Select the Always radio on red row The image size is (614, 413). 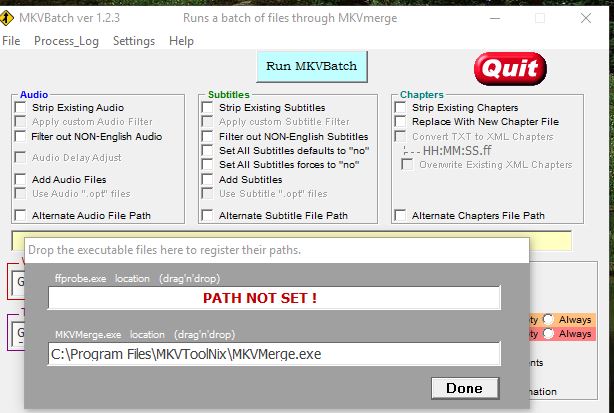(x=548, y=334)
